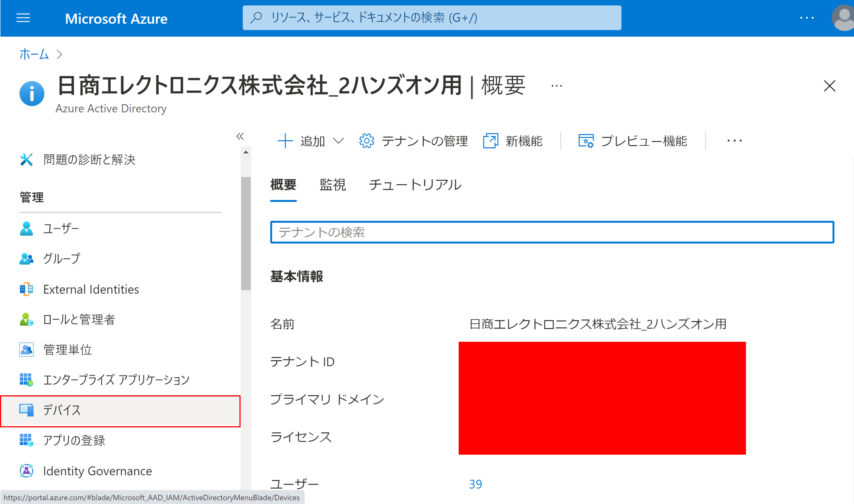
Task: Open the App registrations icon
Action: pyautogui.click(x=26, y=440)
